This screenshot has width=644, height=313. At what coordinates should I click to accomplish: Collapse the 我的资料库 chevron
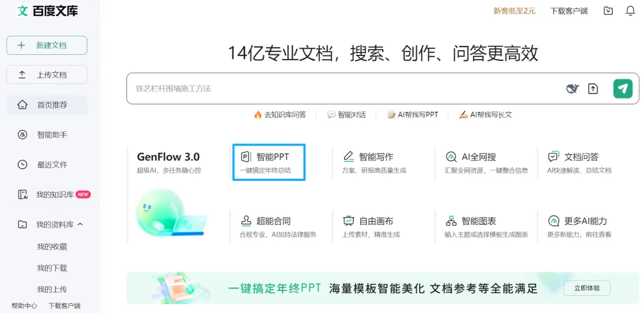click(x=80, y=224)
